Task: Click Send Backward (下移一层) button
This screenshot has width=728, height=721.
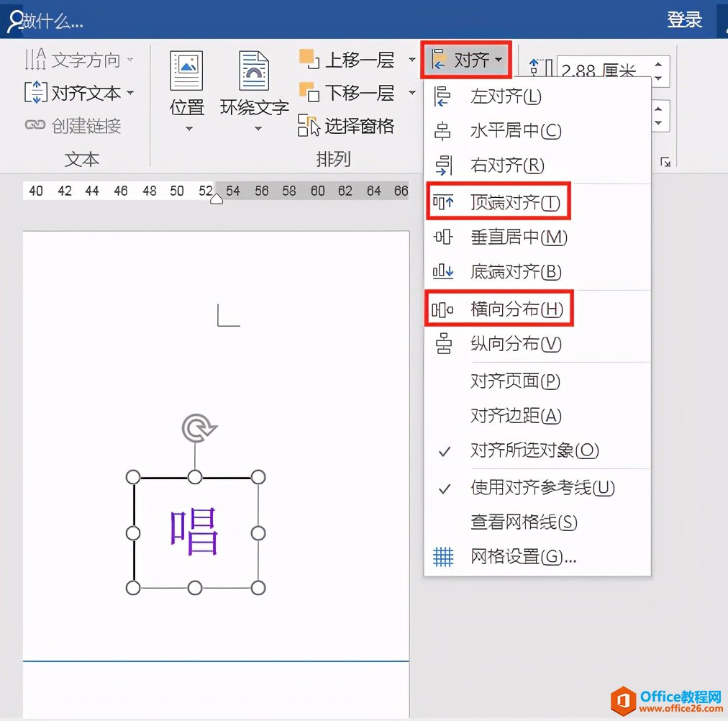Action: click(347, 93)
